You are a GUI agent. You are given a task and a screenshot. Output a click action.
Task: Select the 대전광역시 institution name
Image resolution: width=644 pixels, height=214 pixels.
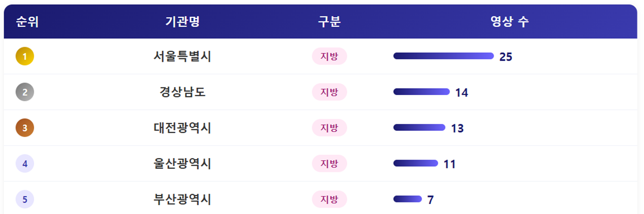(183, 128)
